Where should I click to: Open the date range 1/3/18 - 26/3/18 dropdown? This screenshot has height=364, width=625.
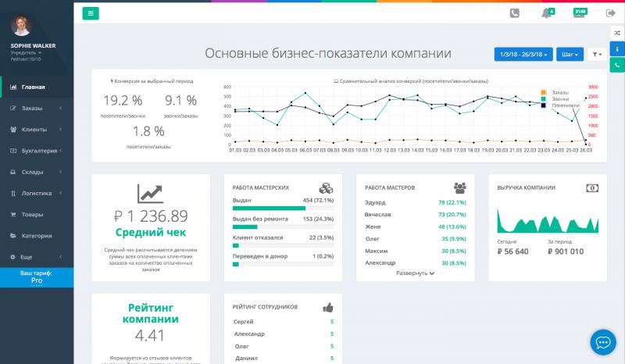523,54
